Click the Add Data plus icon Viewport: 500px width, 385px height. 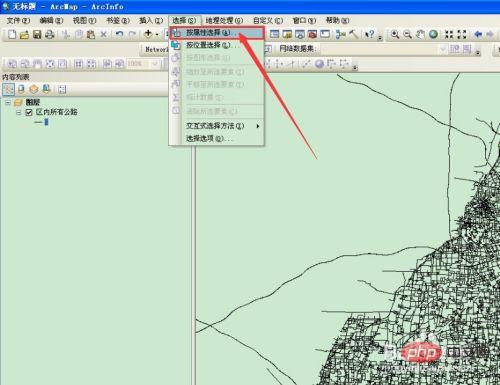click(x=148, y=34)
